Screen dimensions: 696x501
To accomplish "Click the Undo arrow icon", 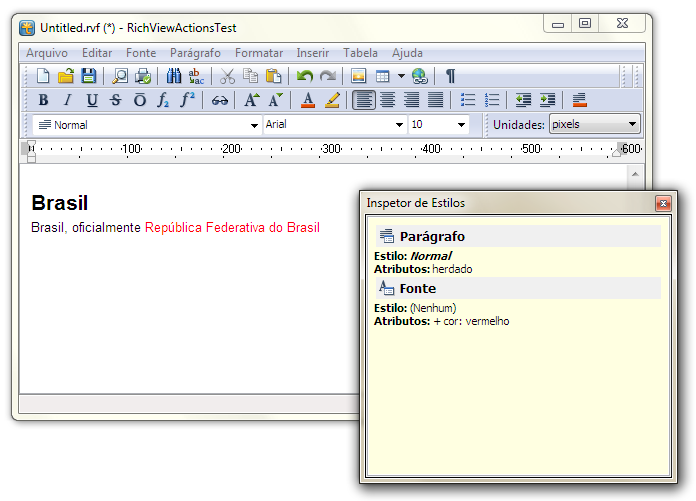I will click(x=305, y=76).
